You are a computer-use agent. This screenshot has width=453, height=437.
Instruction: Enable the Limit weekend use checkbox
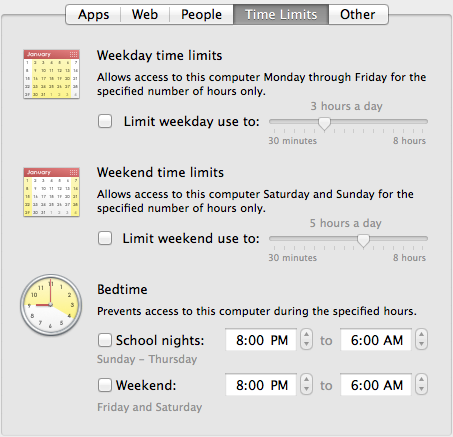point(105,238)
